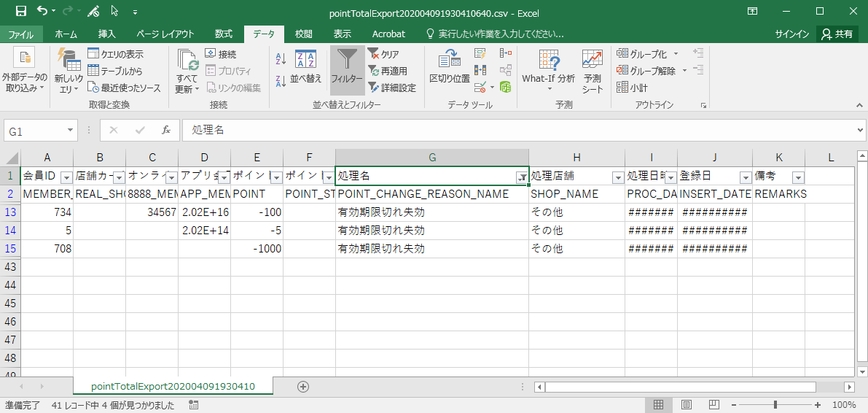The image size is (868, 413).
Task: Click the 詳細設定 advanced filter button
Action: (x=391, y=88)
